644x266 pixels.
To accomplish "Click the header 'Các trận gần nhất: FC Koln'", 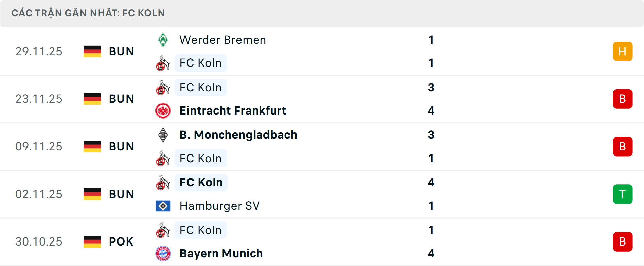I will coord(88,13).
